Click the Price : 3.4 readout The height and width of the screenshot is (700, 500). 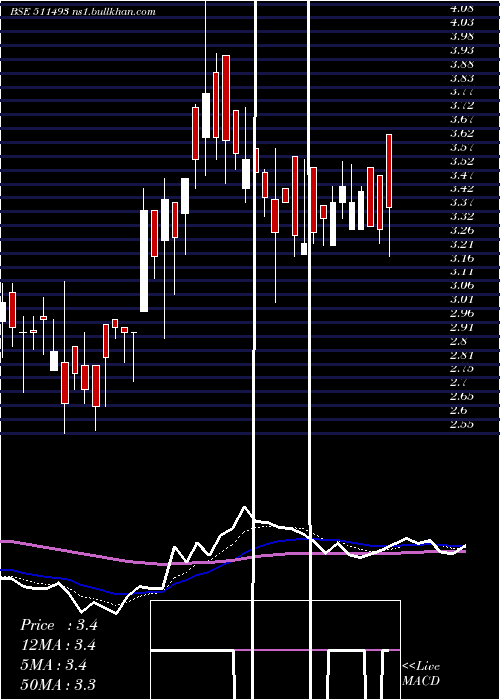coord(58,625)
